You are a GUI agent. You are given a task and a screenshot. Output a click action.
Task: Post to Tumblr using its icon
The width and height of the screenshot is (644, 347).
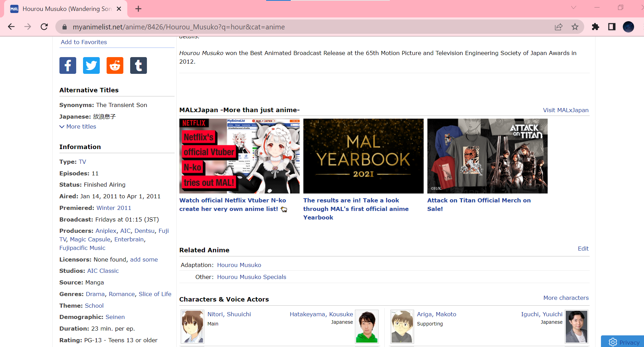point(138,65)
